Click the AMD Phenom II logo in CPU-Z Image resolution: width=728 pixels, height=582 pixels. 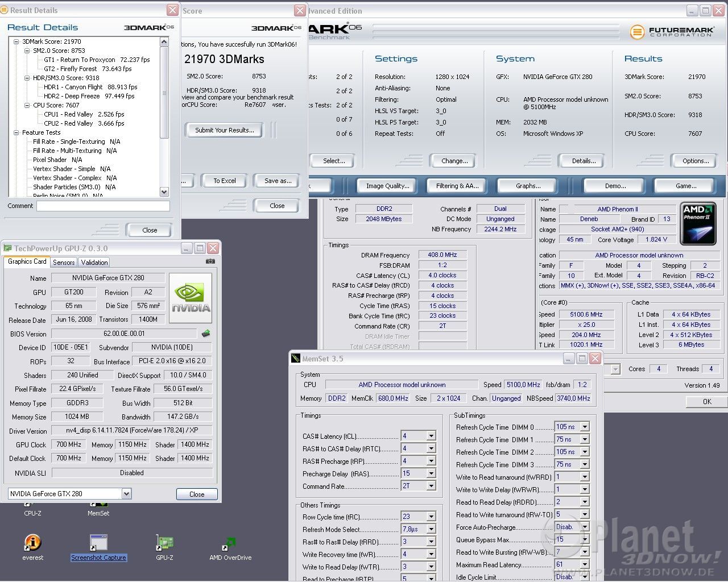point(698,224)
